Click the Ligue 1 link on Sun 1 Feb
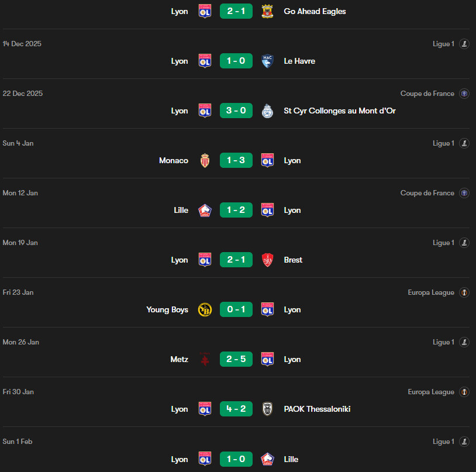 click(x=443, y=442)
